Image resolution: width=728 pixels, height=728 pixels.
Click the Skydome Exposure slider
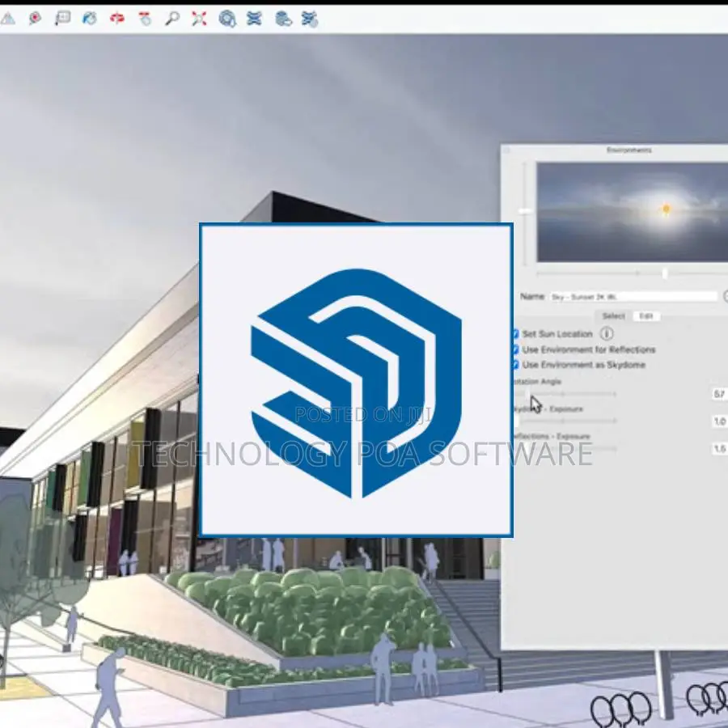pos(565,421)
